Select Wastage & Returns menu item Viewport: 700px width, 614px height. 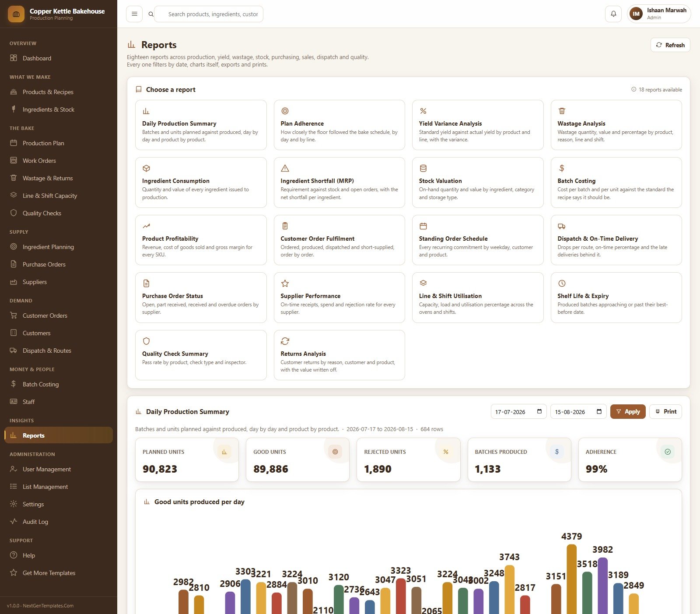pyautogui.click(x=59, y=178)
